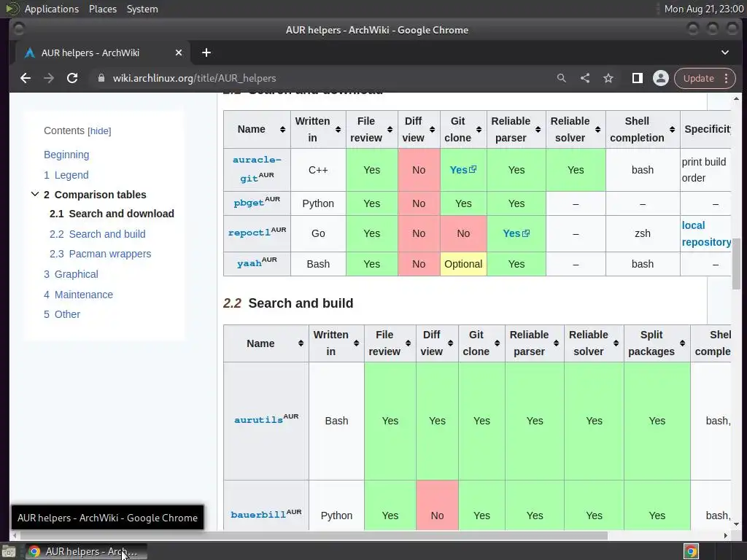Open the Chrome profile avatar
This screenshot has height=560, width=747.
click(x=661, y=78)
